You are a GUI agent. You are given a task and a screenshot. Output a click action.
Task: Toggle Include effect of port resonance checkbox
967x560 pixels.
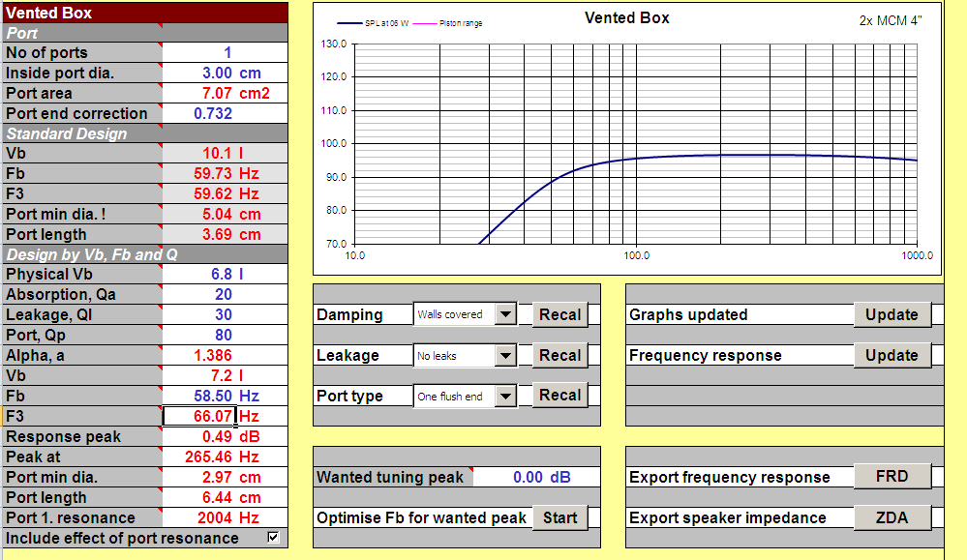[273, 537]
